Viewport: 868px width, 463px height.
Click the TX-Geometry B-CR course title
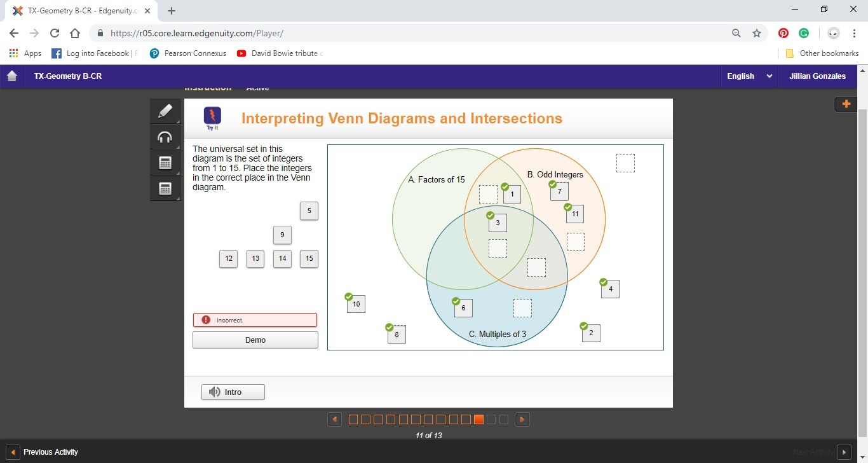(x=68, y=76)
